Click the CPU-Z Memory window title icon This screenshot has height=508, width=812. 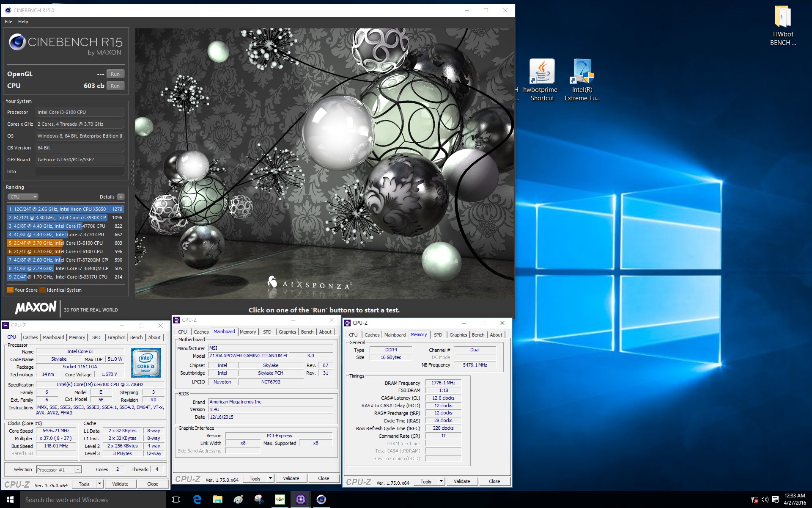tap(347, 323)
